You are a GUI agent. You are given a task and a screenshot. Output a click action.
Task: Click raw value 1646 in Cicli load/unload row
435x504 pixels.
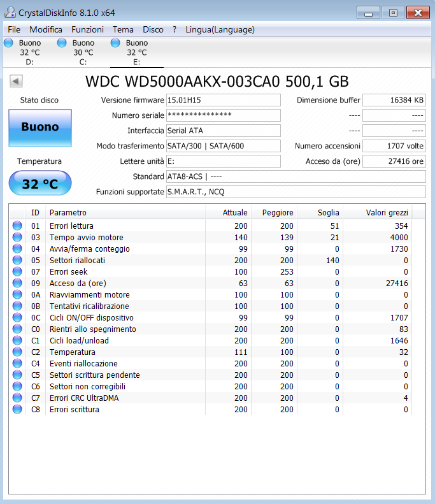coord(399,341)
